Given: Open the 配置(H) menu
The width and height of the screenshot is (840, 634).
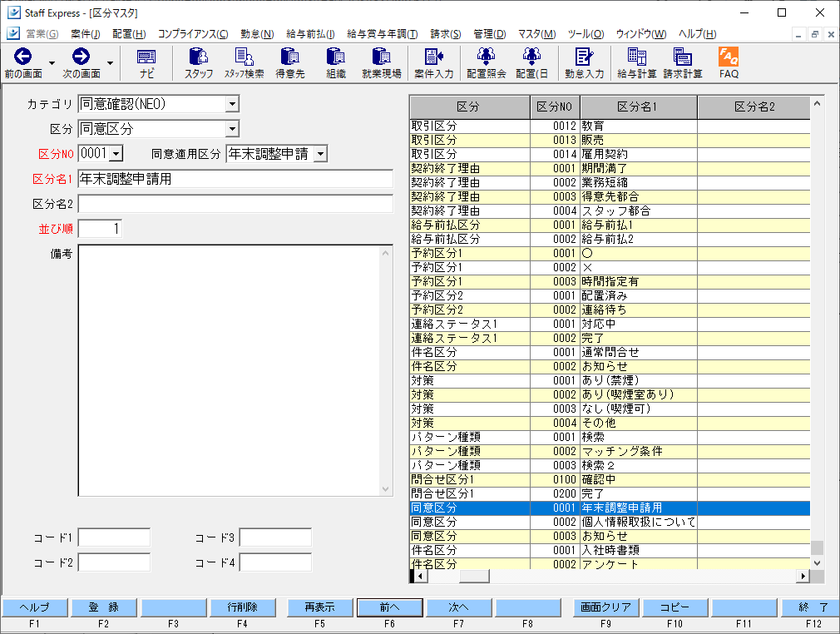Looking at the screenshot, I should click(129, 34).
